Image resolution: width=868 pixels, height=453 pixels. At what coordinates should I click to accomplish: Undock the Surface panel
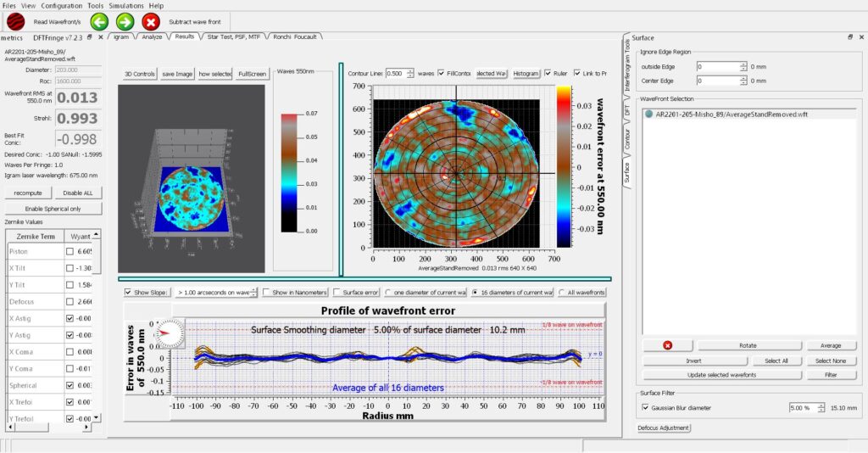click(x=850, y=37)
